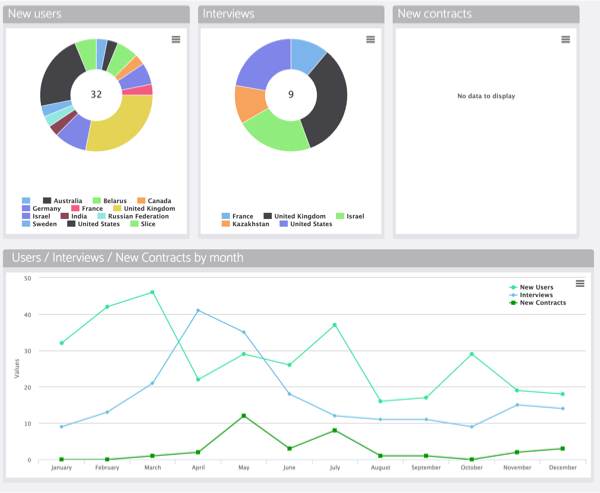Open the New contracts chart hamburger menu

click(566, 39)
